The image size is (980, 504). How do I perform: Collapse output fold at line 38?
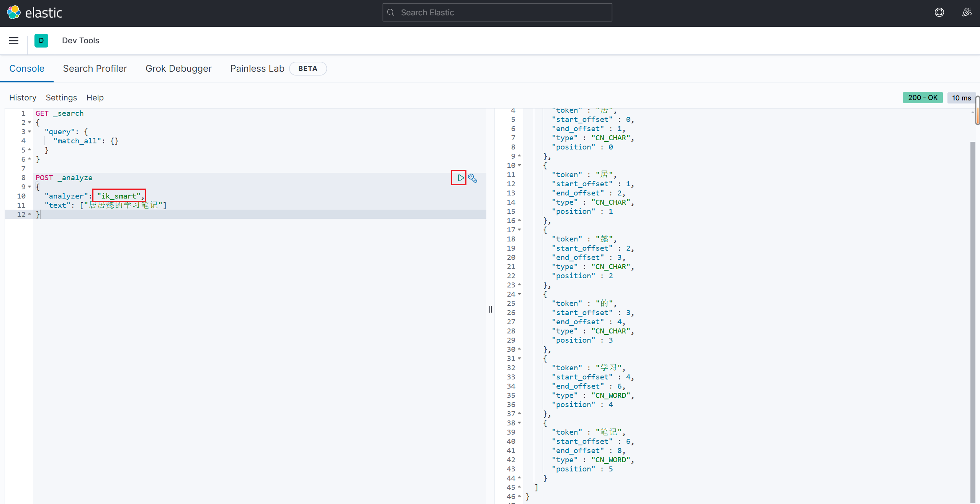tap(519, 423)
